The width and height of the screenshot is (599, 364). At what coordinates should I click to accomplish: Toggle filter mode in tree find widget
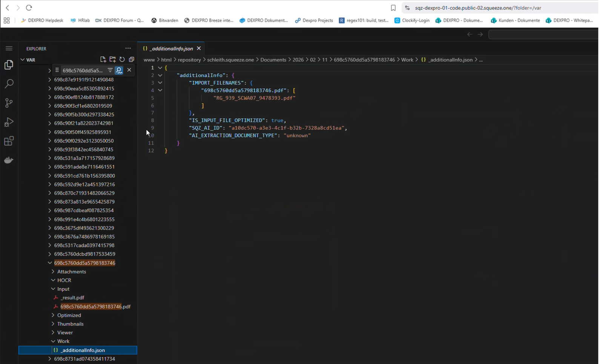point(110,70)
